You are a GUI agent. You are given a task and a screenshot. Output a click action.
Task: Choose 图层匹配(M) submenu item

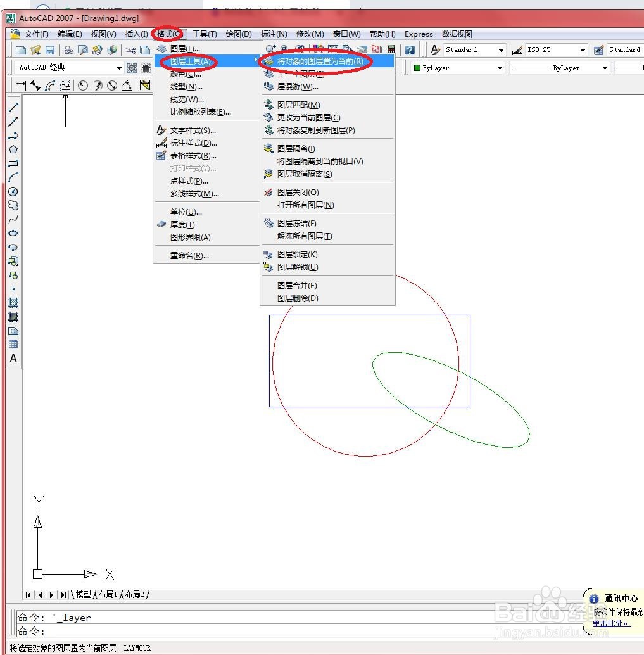pyautogui.click(x=327, y=105)
